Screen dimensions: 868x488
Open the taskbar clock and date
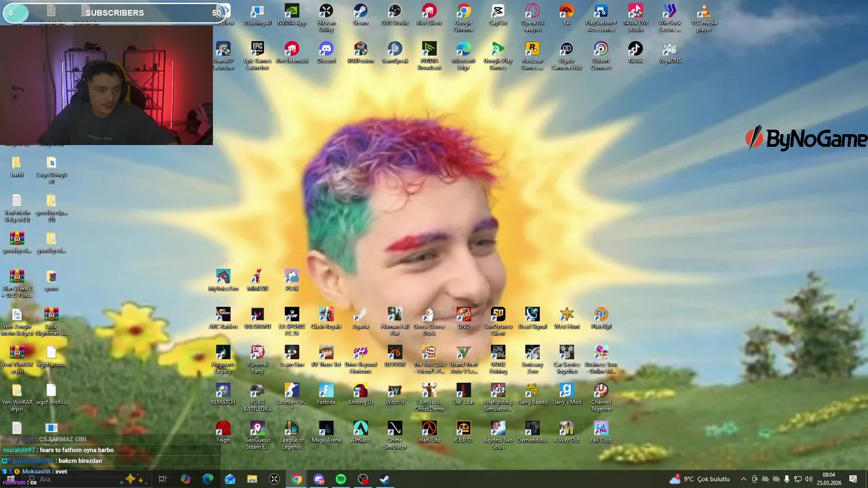[x=829, y=479]
